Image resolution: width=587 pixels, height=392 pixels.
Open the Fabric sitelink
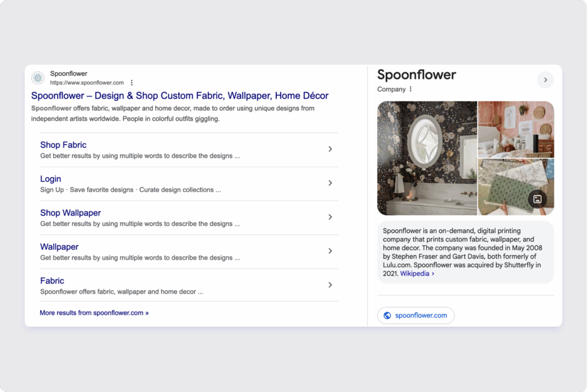(x=52, y=281)
